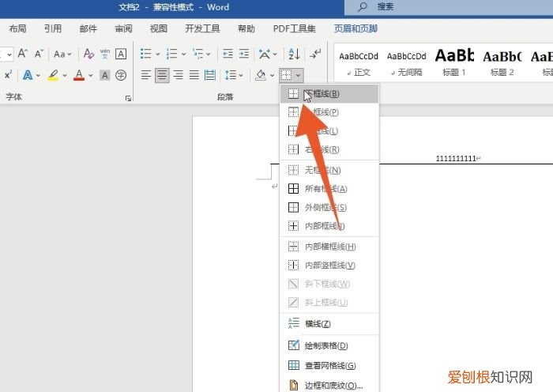This screenshot has width=553, height=392.
Task: Click the Increase Font Size icon
Action: 23,54
